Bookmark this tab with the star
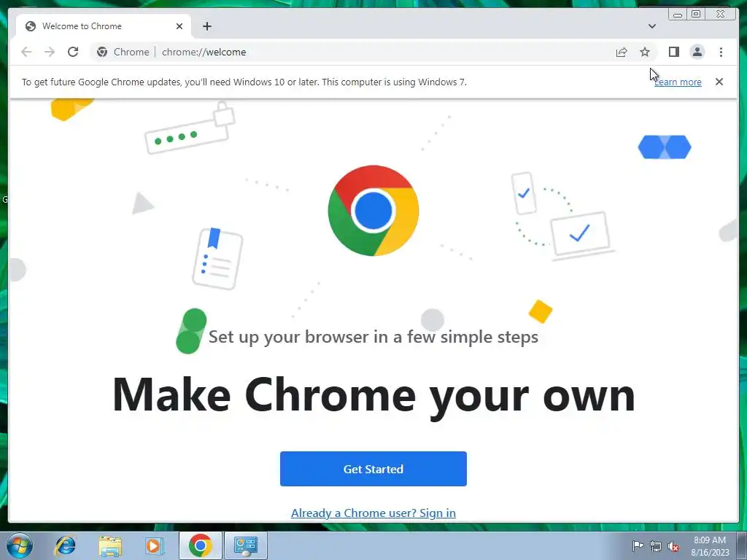Viewport: 747px width, 560px height. (645, 52)
